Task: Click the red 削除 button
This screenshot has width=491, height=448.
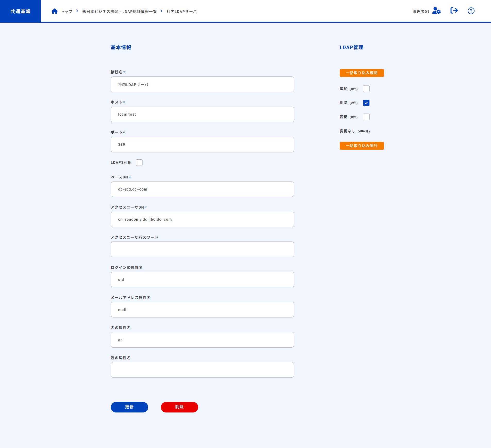Action: tap(179, 407)
